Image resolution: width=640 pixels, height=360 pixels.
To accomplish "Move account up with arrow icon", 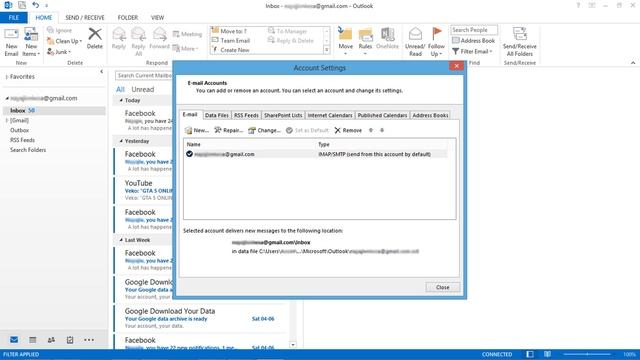I will pos(371,130).
